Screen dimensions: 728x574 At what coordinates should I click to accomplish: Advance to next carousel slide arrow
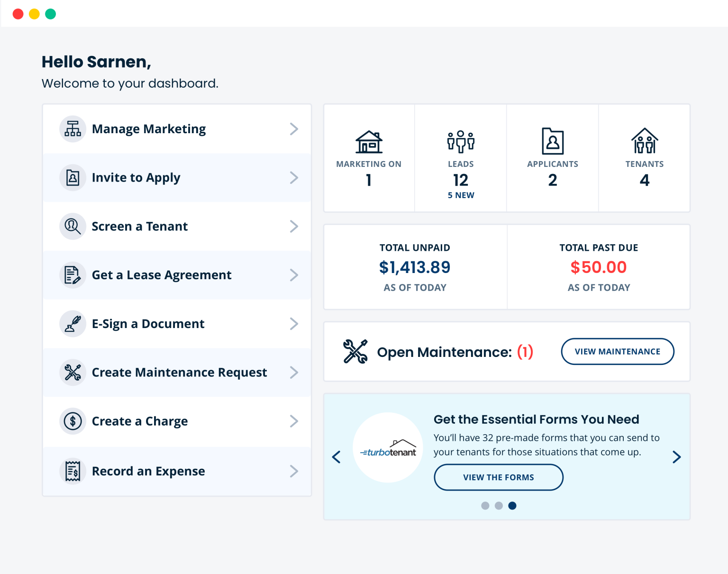tap(677, 457)
